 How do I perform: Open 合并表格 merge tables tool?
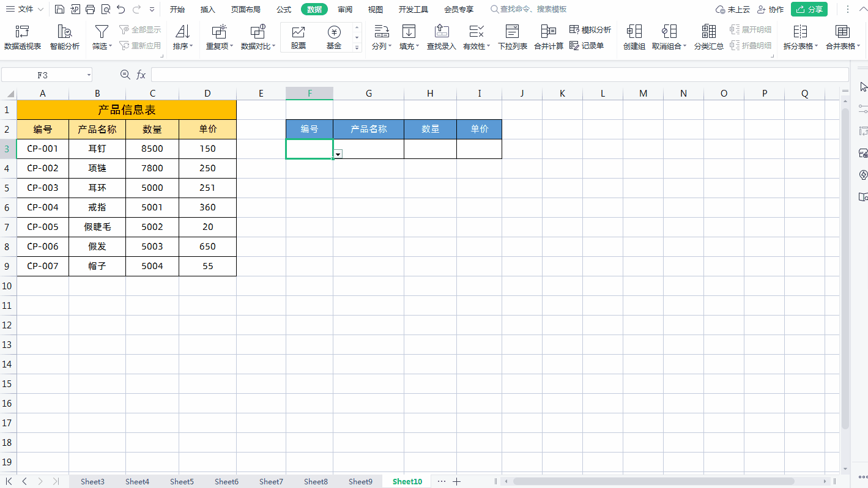[842, 38]
